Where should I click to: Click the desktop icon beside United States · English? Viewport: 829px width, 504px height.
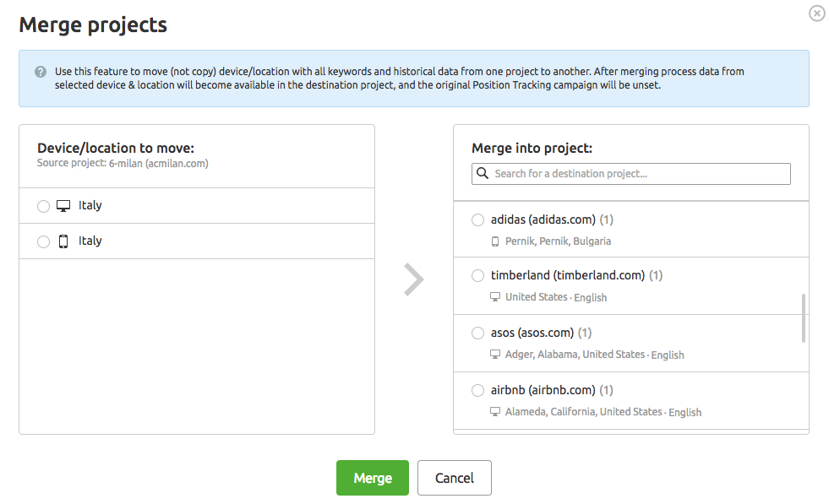[x=495, y=297]
